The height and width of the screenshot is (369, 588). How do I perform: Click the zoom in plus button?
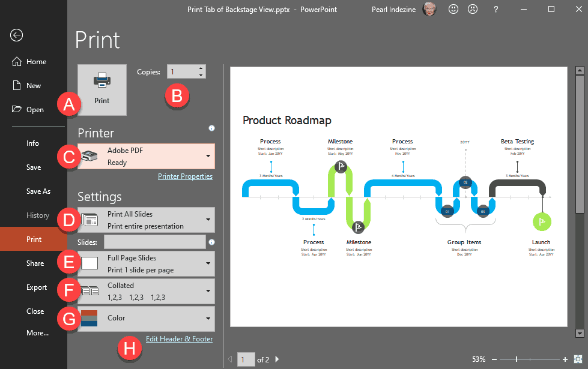click(565, 359)
